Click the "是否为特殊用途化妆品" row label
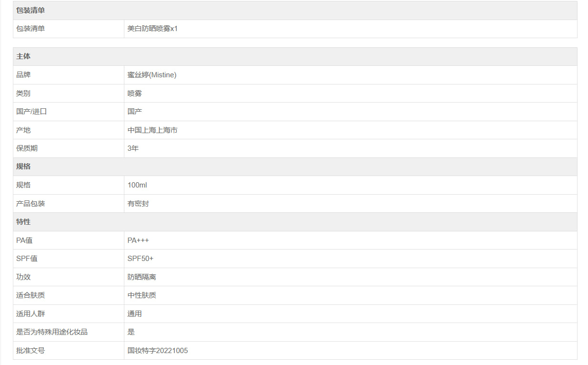Screen dimensions: 588x365 pos(52,332)
